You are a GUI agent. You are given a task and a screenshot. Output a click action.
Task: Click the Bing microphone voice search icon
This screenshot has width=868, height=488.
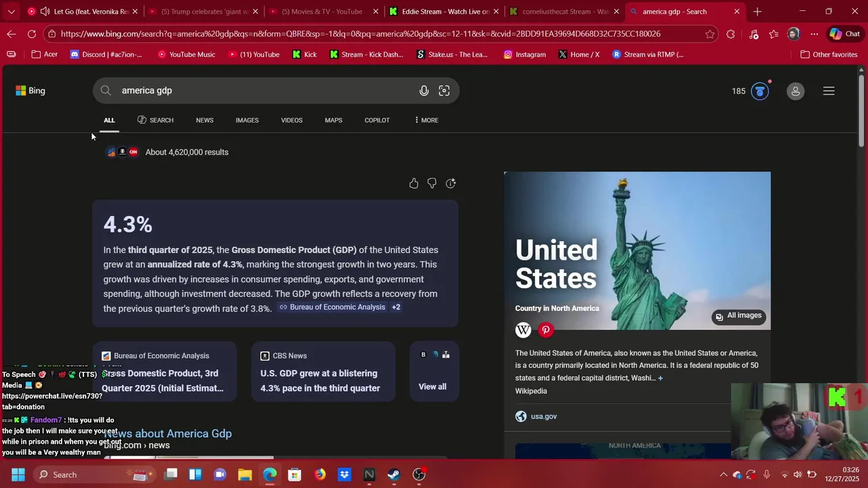point(424,91)
